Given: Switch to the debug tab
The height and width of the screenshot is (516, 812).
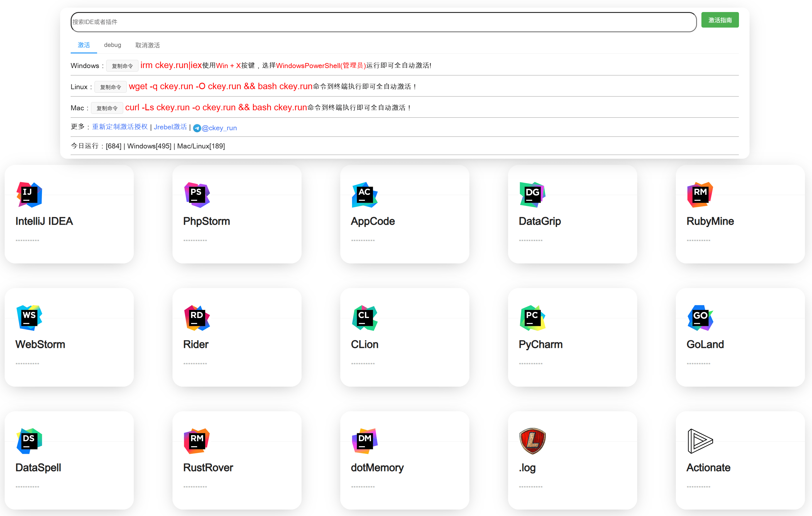Looking at the screenshot, I should click(112, 45).
